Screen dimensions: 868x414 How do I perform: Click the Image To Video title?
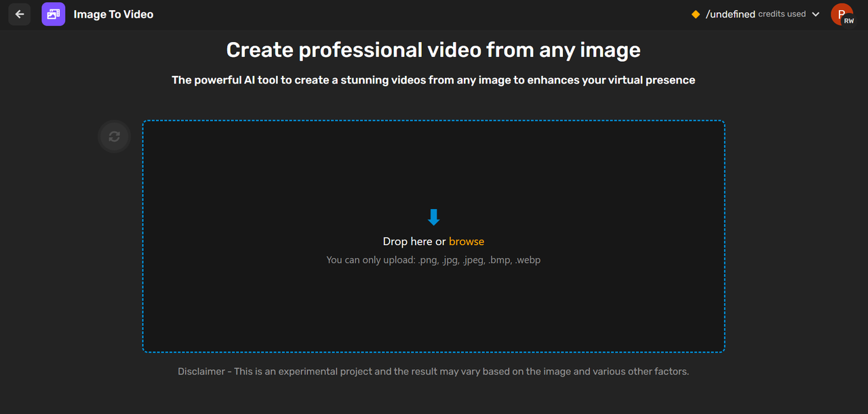click(113, 14)
